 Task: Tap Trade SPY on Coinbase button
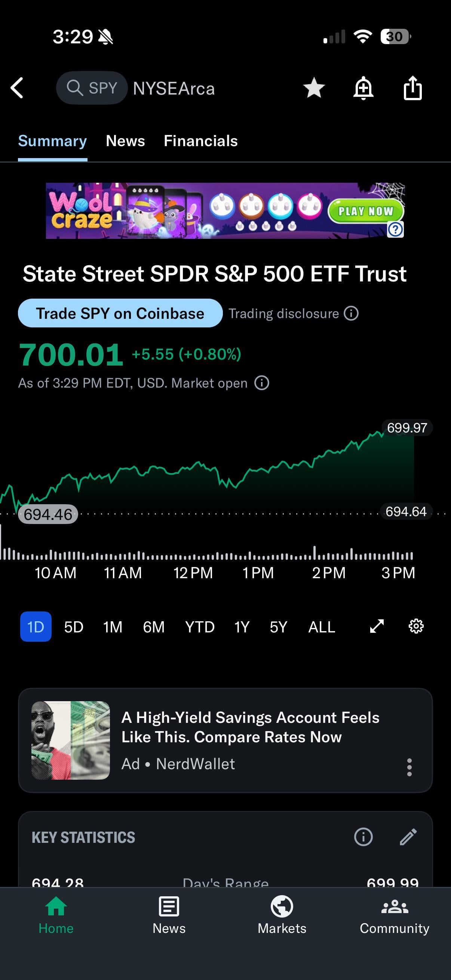click(120, 314)
